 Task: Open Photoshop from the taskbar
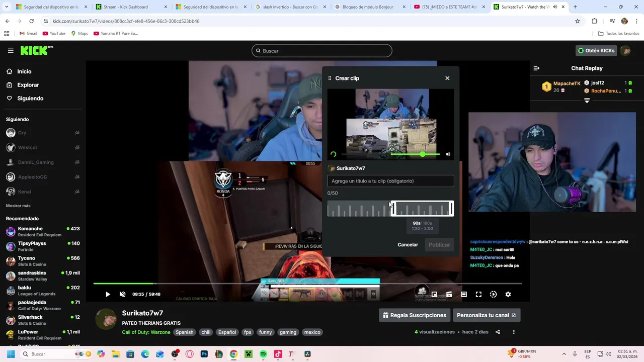204,354
